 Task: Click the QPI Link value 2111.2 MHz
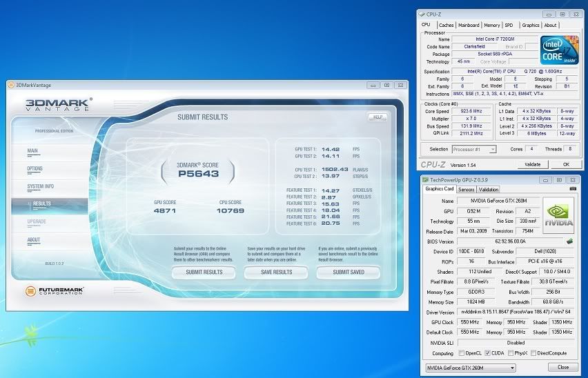click(x=471, y=133)
